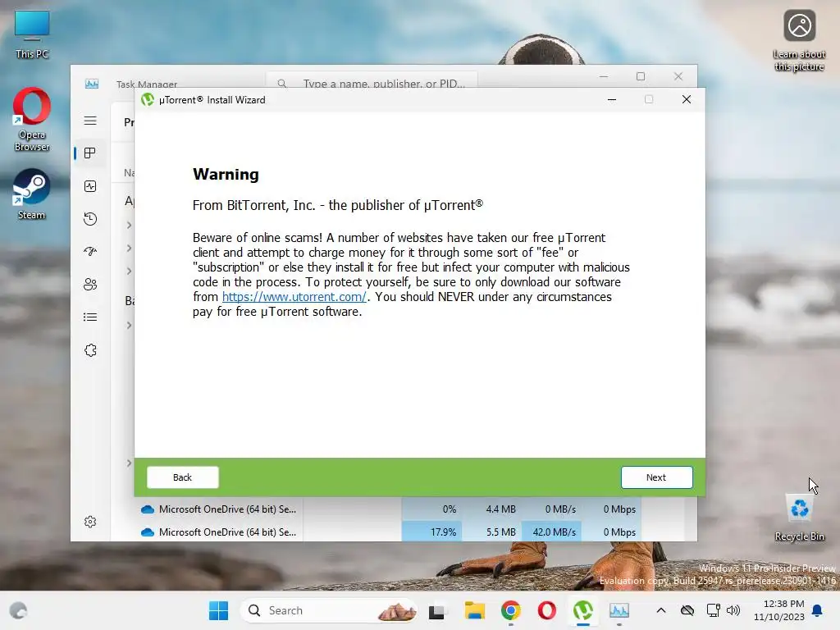Viewport: 840px width, 630px height.
Task: Open Opera from the taskbar
Action: 547,610
